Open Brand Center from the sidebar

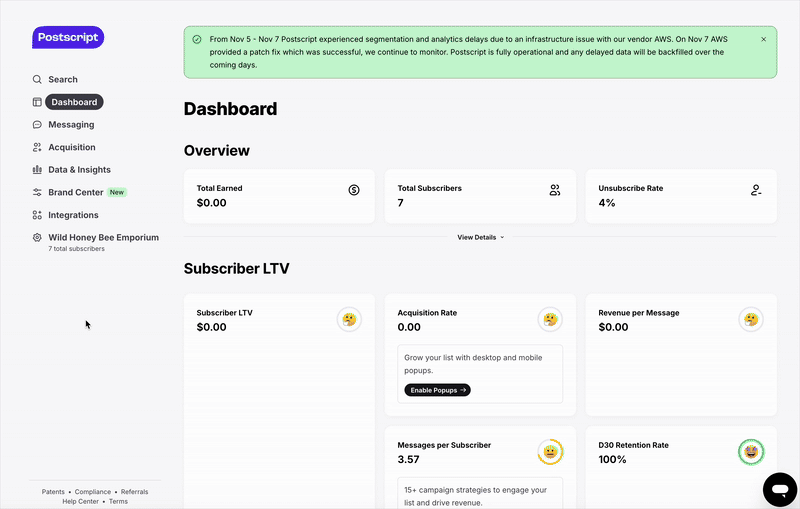[76, 192]
